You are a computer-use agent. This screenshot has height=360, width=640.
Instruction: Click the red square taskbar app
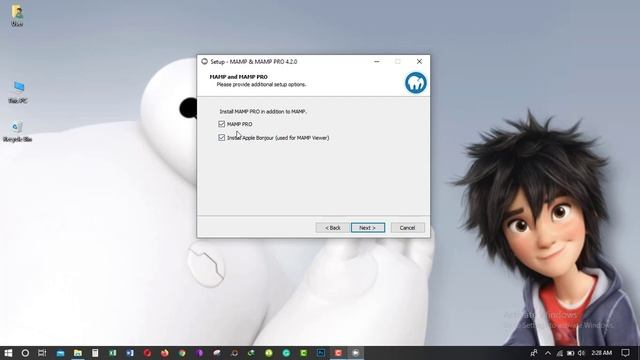click(x=338, y=353)
